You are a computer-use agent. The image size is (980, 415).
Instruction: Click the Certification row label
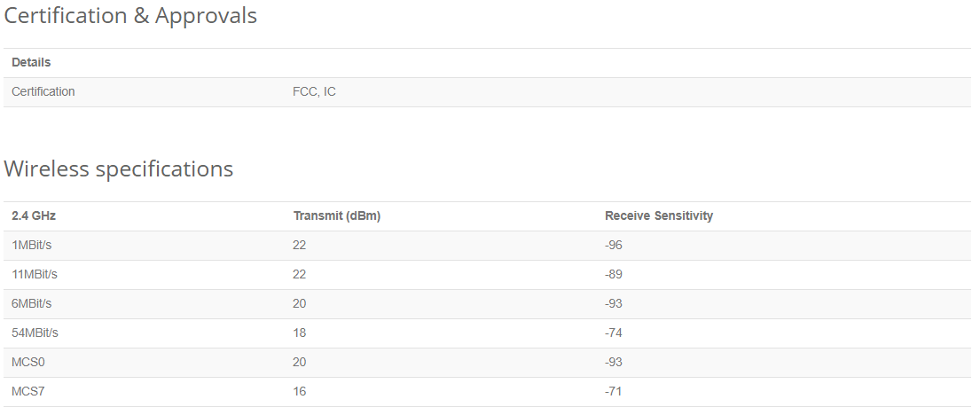click(x=43, y=91)
